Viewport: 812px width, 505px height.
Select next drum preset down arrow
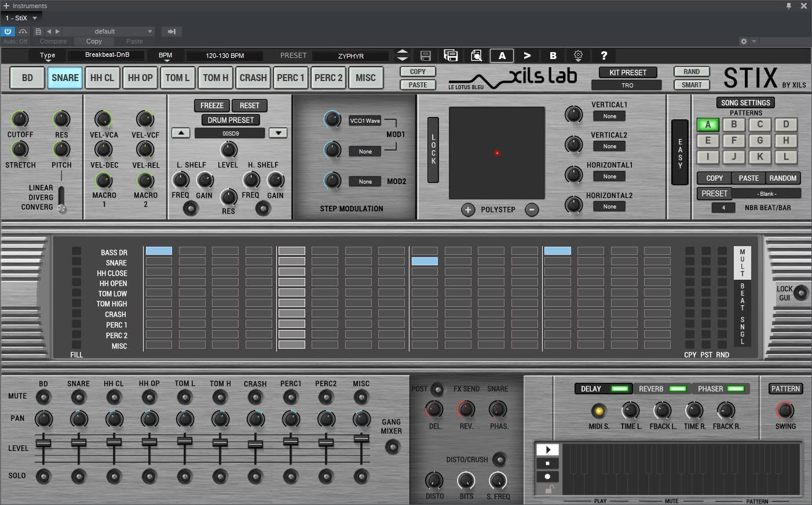(279, 133)
